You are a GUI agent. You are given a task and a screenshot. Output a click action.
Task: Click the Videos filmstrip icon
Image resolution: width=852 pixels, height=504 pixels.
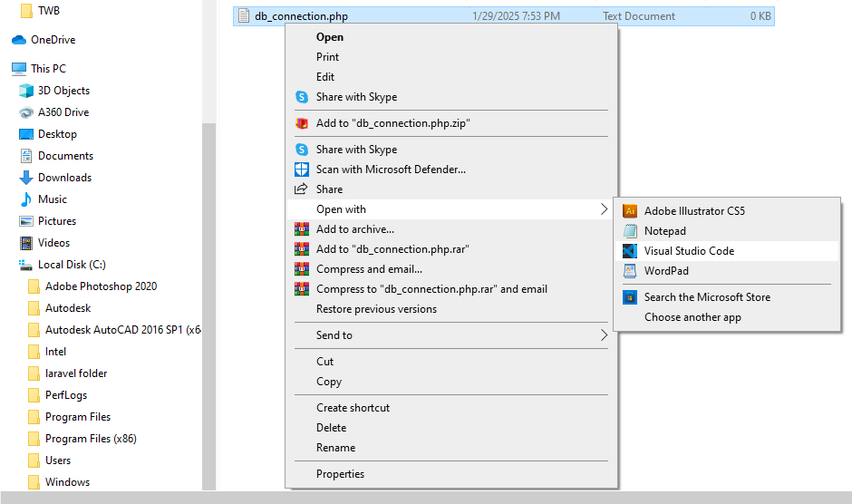(x=26, y=243)
